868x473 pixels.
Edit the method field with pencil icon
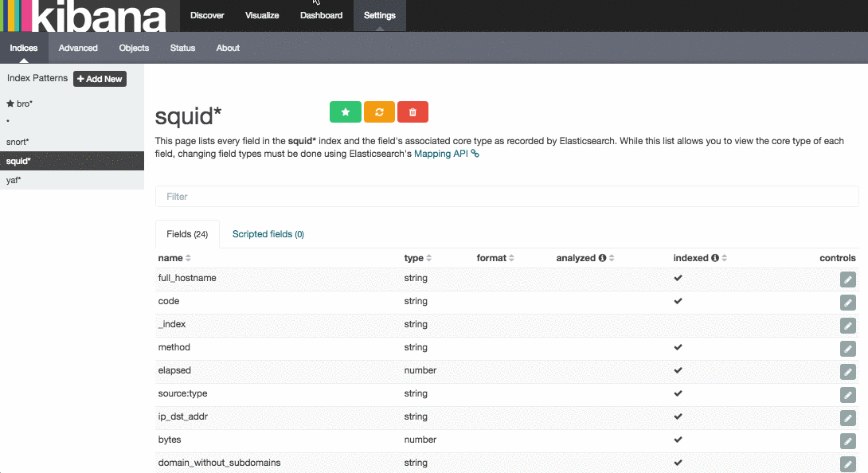coord(847,349)
